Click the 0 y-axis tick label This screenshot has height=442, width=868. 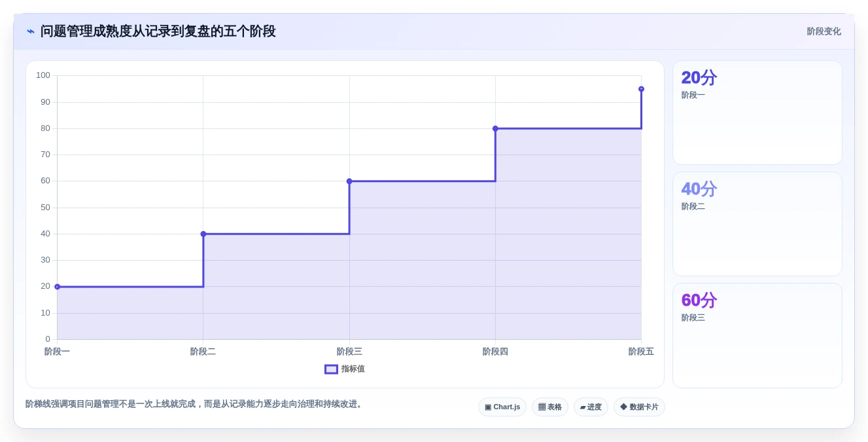[x=48, y=339]
